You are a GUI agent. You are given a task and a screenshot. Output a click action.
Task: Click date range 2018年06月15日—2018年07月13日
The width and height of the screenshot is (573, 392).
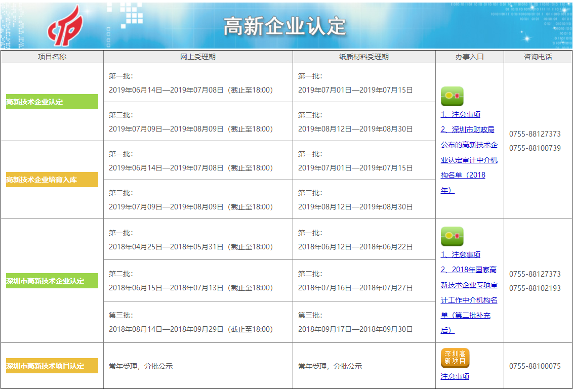click(x=166, y=288)
